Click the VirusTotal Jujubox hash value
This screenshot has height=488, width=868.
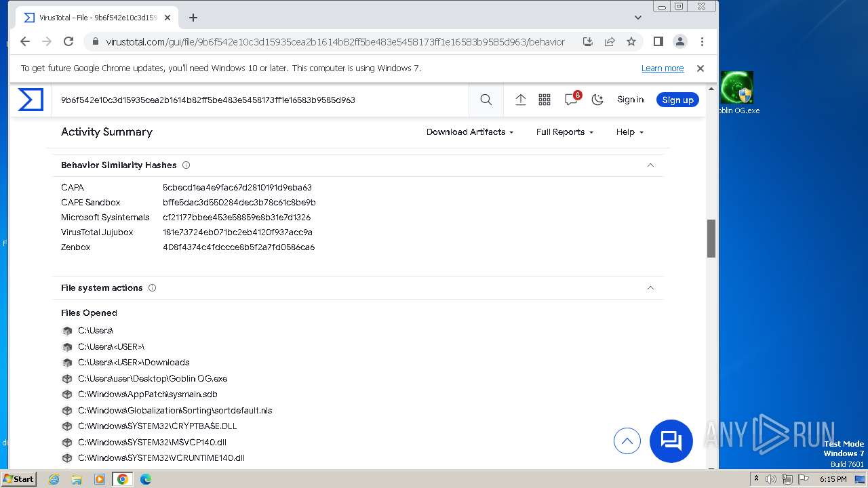point(237,232)
